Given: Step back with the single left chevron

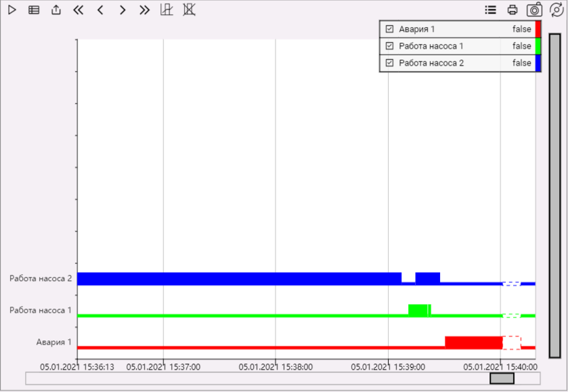Looking at the screenshot, I should click(100, 10).
